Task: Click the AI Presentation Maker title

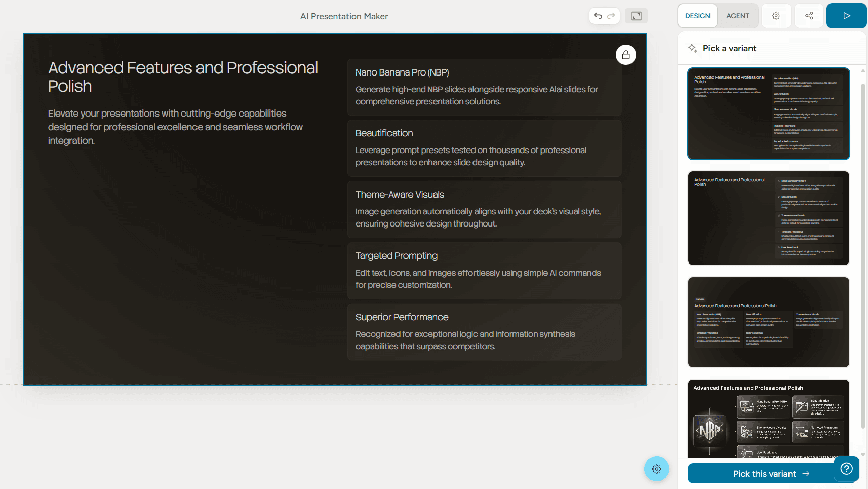Action: [x=344, y=16]
